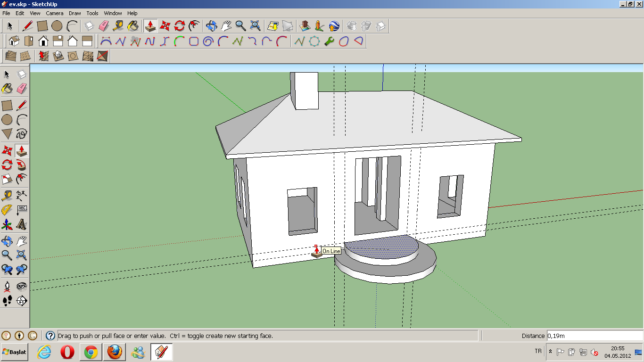Choose the Polygon tool in left toolbox
Viewport: 644px width, 362px height.
click(x=7, y=133)
